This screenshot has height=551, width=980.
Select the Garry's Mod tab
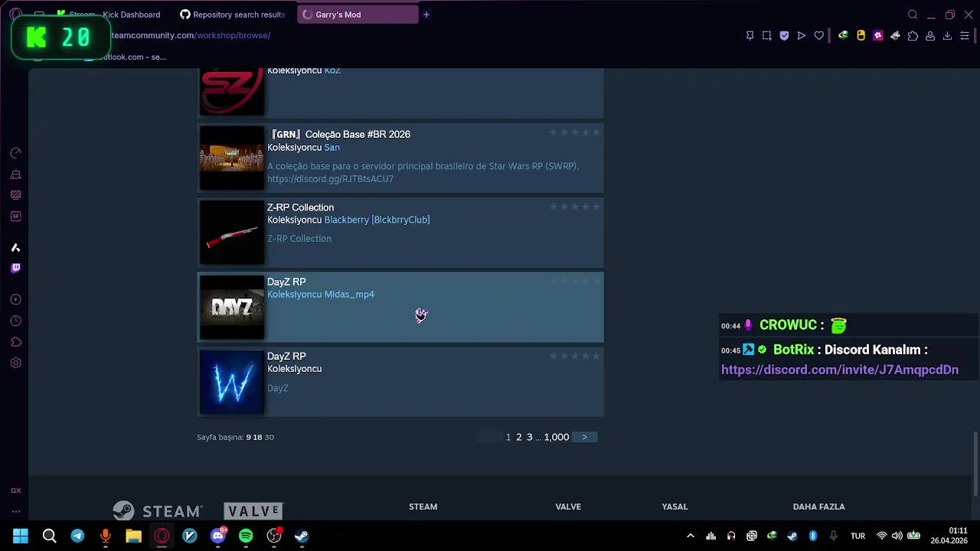tap(358, 15)
